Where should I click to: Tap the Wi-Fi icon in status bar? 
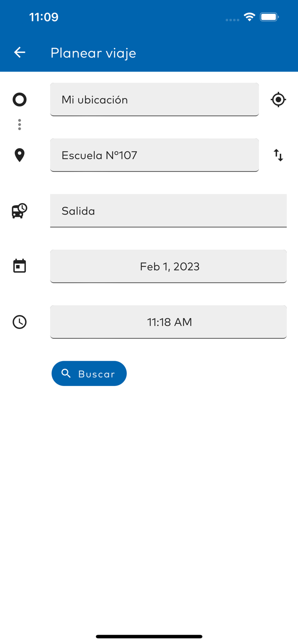(249, 17)
